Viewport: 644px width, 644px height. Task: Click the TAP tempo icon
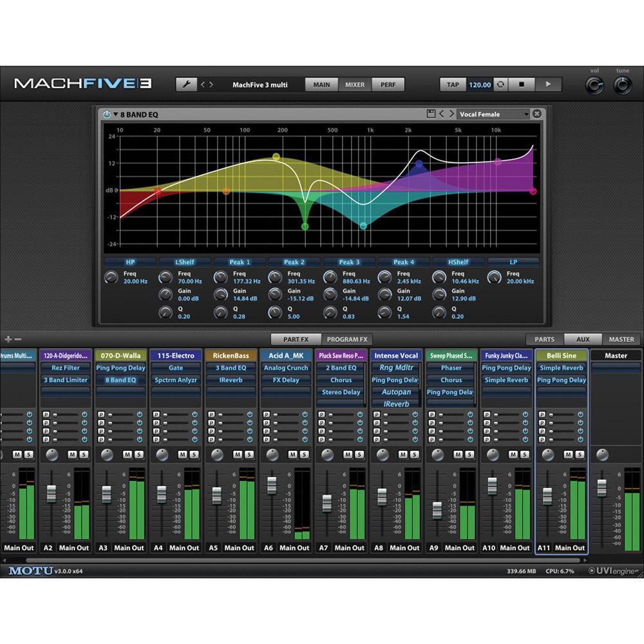point(453,84)
